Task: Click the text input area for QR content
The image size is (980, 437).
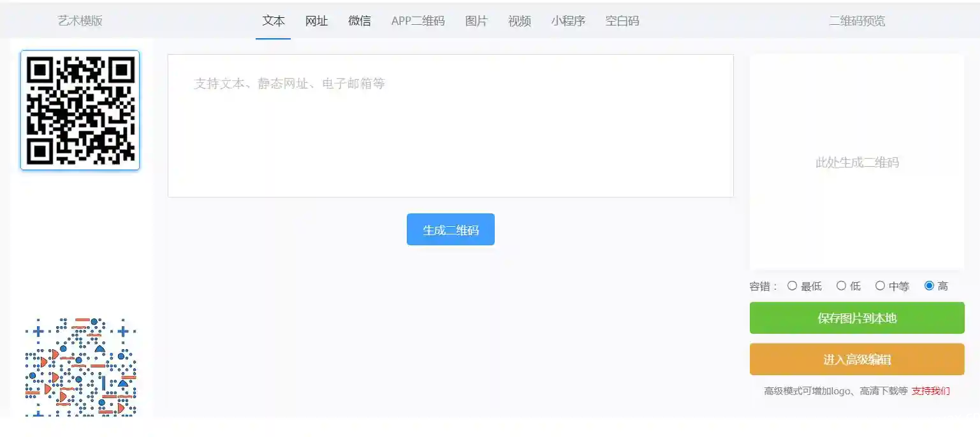Action: click(450, 125)
